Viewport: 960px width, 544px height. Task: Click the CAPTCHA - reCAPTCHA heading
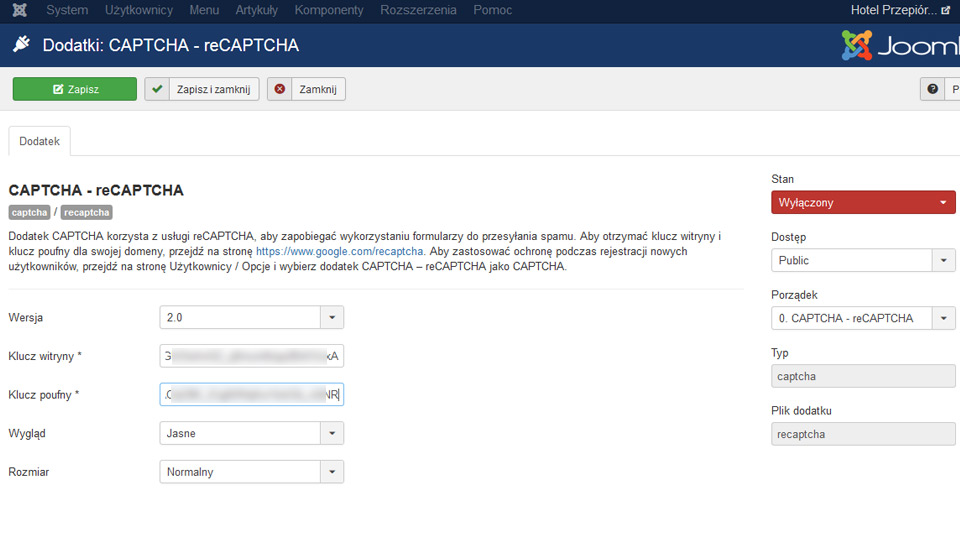(x=96, y=190)
